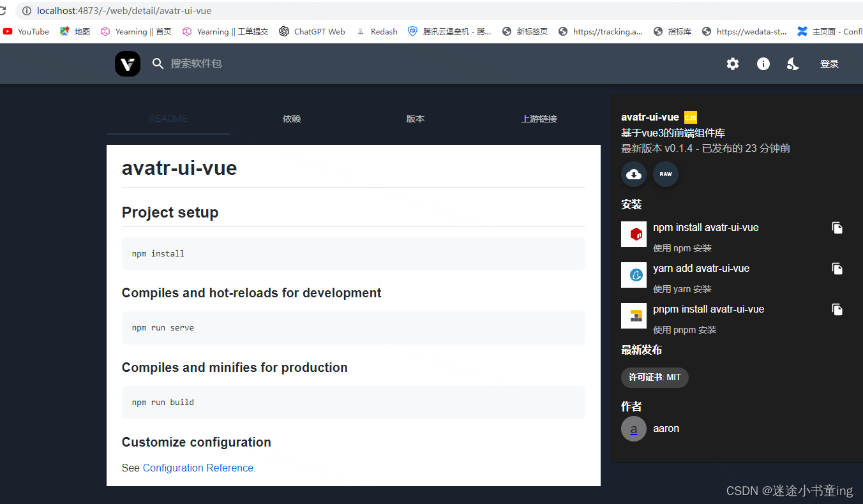Open the https://wedata-st... bookmark
This screenshot has width=863, height=504.
[744, 31]
